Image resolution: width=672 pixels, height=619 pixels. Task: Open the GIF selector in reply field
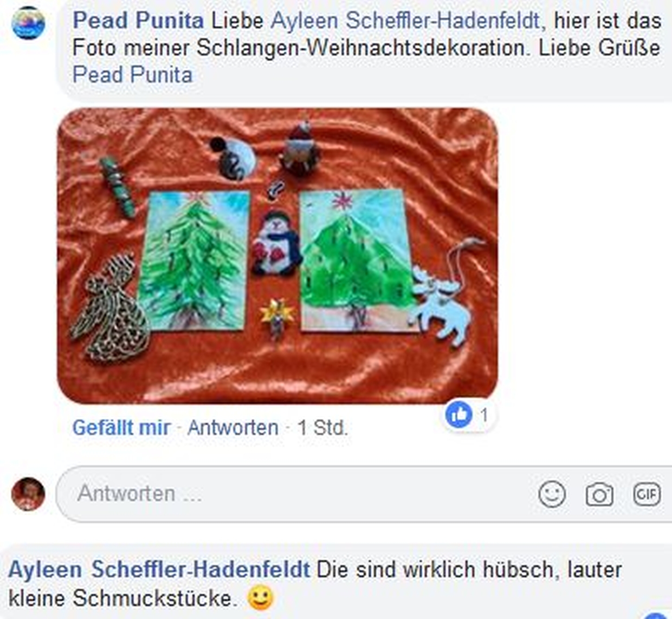[647, 494]
